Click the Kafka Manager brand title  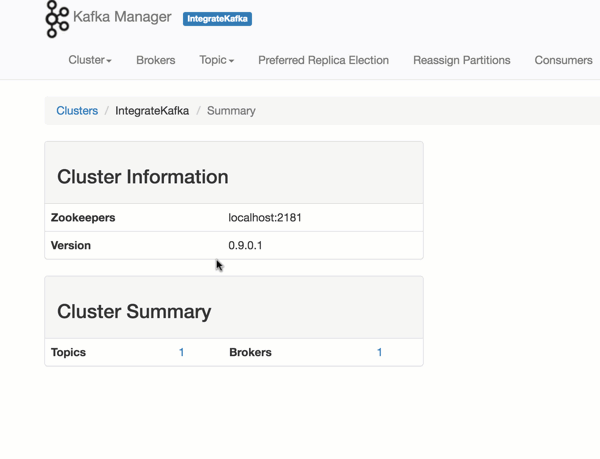(x=122, y=18)
